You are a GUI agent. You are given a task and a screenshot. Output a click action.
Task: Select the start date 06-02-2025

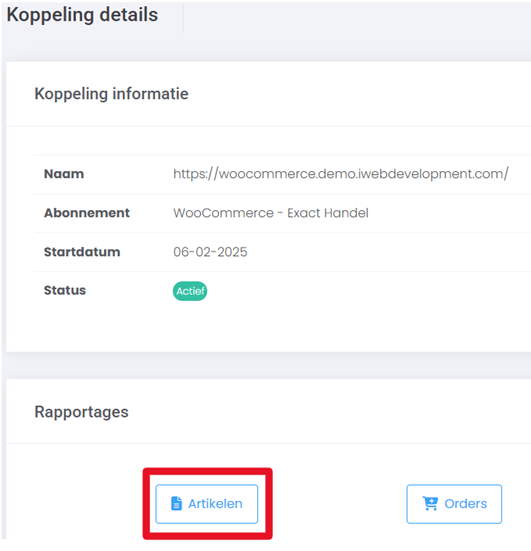point(210,252)
